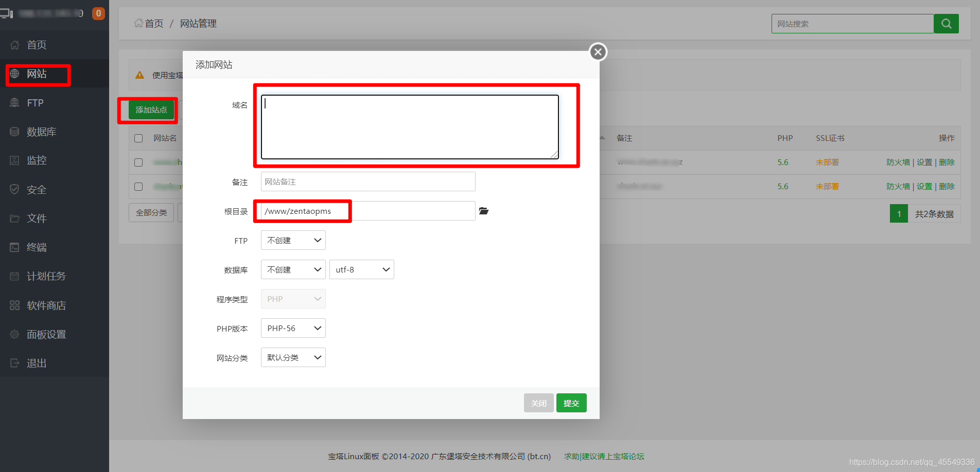Screen dimensions: 980x472
Task: Open the 终端 terminal sidebar icon
Action: [14, 247]
